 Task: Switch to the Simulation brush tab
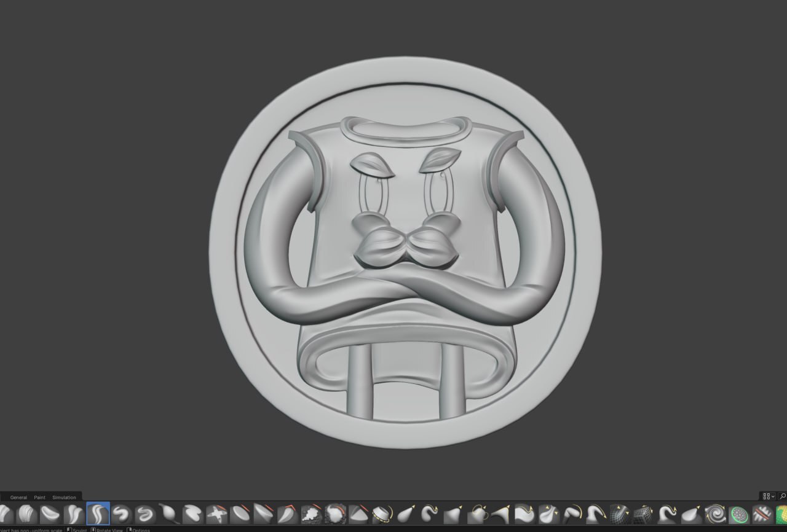(64, 497)
